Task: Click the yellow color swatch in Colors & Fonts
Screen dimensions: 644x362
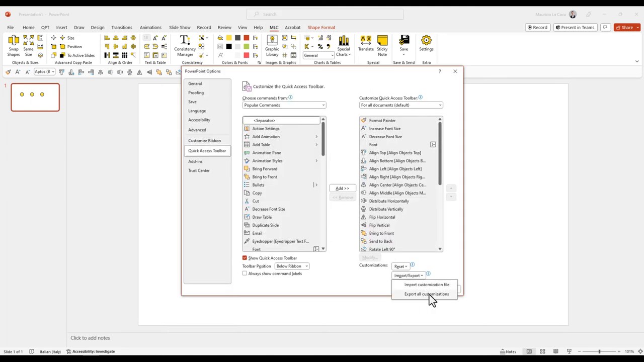Action: (229, 38)
